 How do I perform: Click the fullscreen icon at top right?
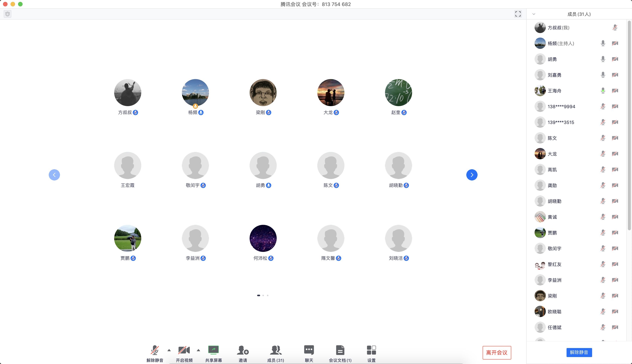coord(518,14)
